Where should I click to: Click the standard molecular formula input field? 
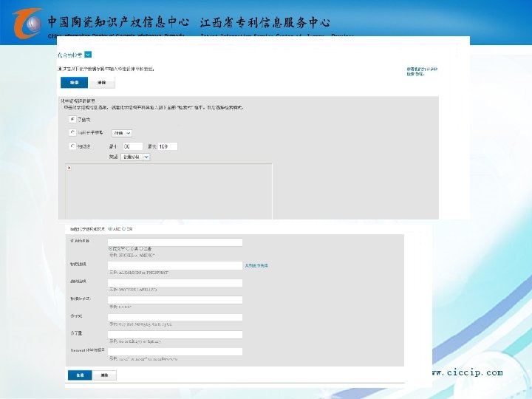click(175, 299)
